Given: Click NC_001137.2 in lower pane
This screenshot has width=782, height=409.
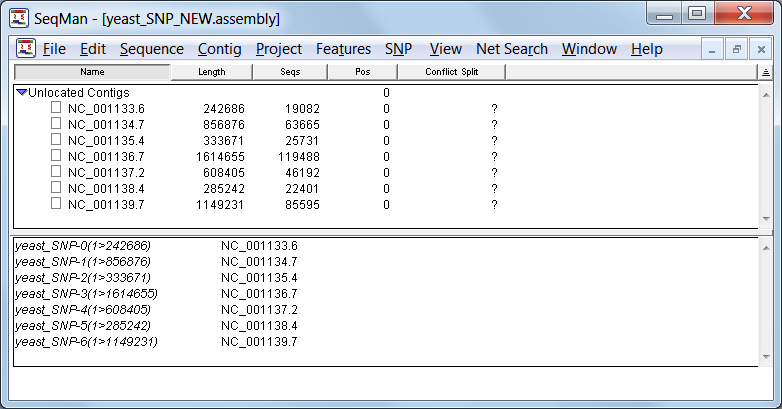Looking at the screenshot, I should [x=259, y=310].
